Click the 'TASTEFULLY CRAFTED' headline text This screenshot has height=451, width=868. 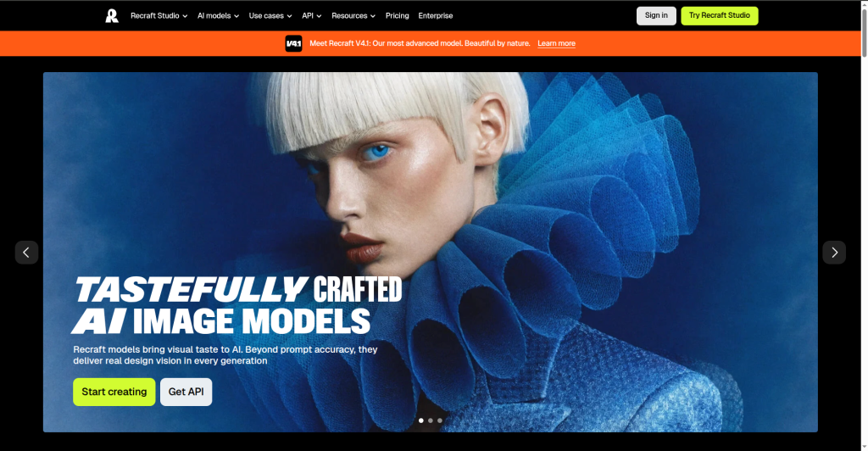pyautogui.click(x=238, y=289)
